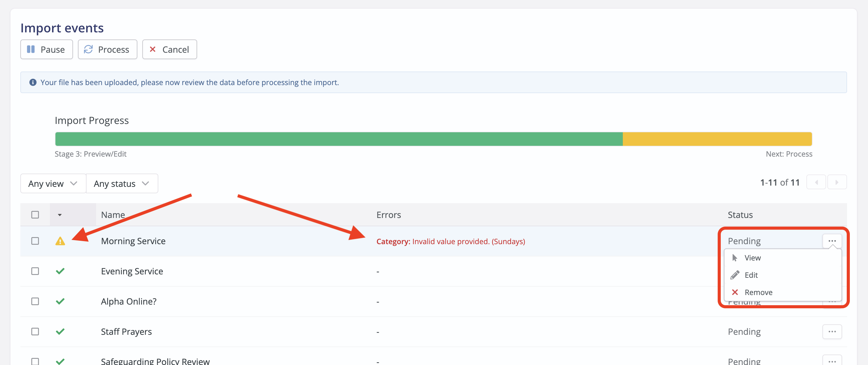The width and height of the screenshot is (868, 365).
Task: Open the ellipsis menu for Staff Prayers row
Action: (x=832, y=332)
